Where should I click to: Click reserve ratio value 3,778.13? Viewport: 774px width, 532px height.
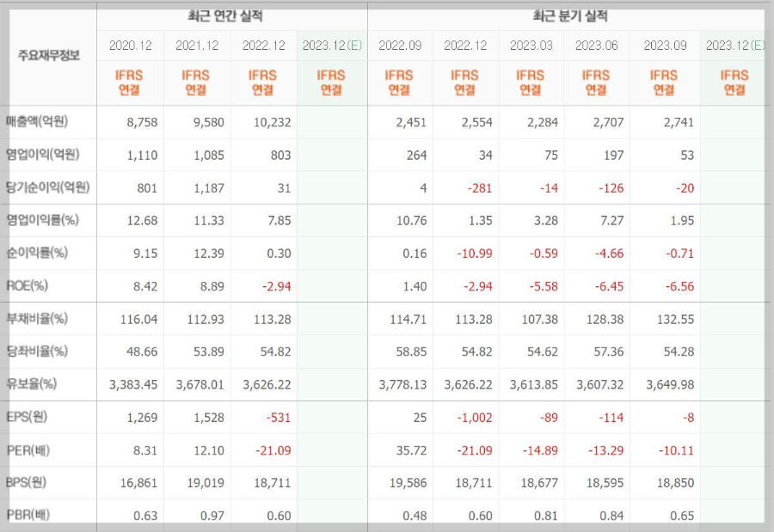click(x=402, y=385)
